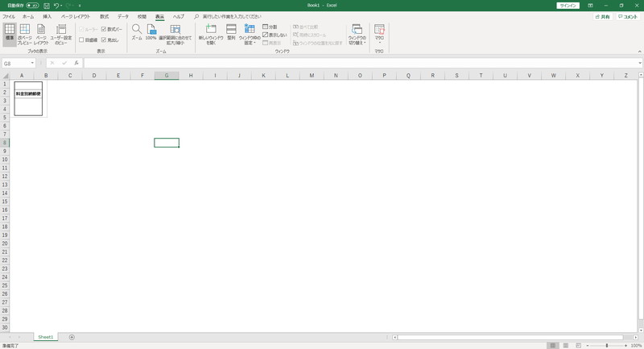Select row header 8

(5, 143)
